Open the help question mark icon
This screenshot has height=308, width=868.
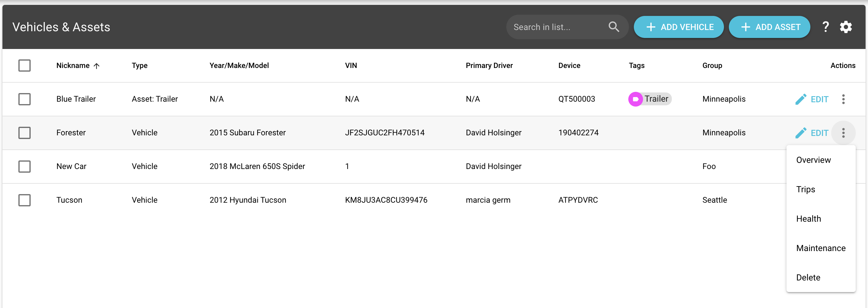(825, 27)
